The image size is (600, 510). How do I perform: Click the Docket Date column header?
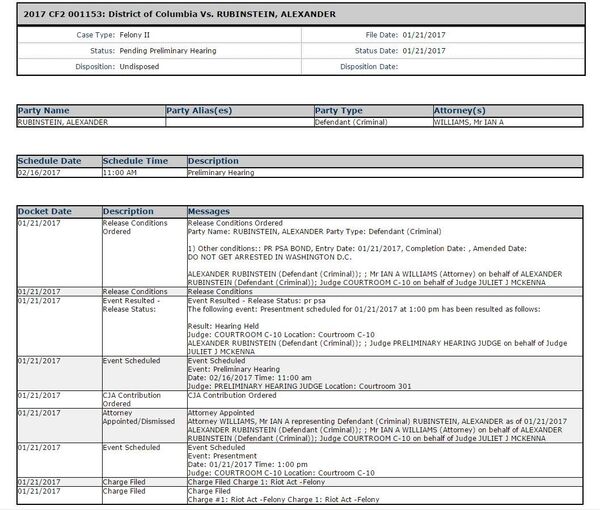click(46, 212)
